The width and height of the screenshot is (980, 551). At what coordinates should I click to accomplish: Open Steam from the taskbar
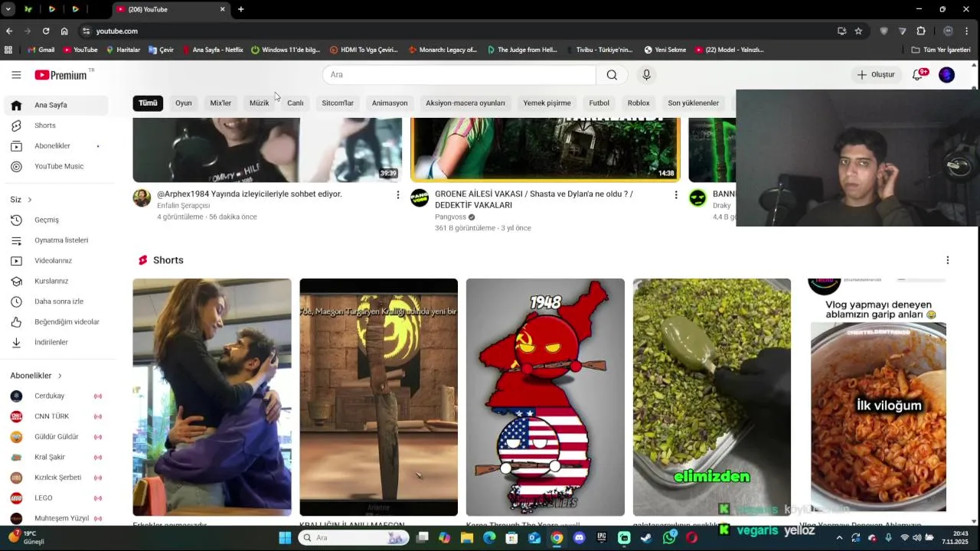(x=646, y=538)
